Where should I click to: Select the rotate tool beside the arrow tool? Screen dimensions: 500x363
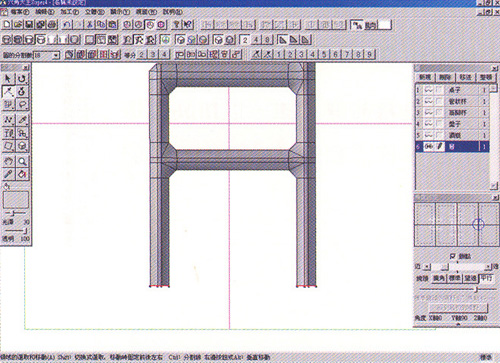coord(22,79)
